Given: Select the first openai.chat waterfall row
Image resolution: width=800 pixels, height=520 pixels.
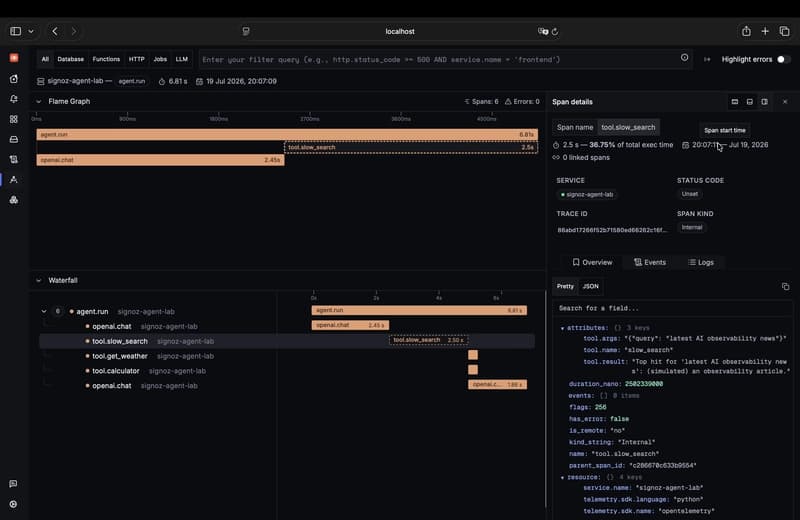Looking at the screenshot, I should tap(287, 327).
